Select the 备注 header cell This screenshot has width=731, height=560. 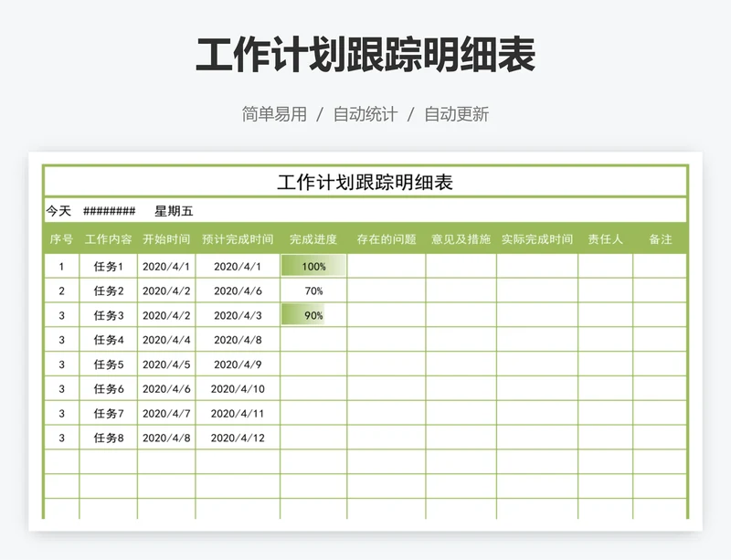[660, 239]
